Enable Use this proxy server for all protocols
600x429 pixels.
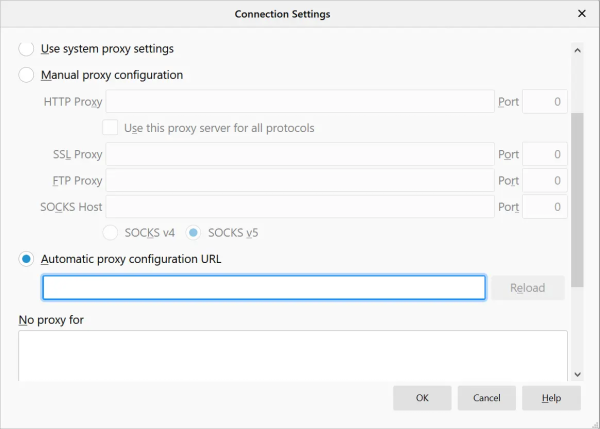[110, 128]
